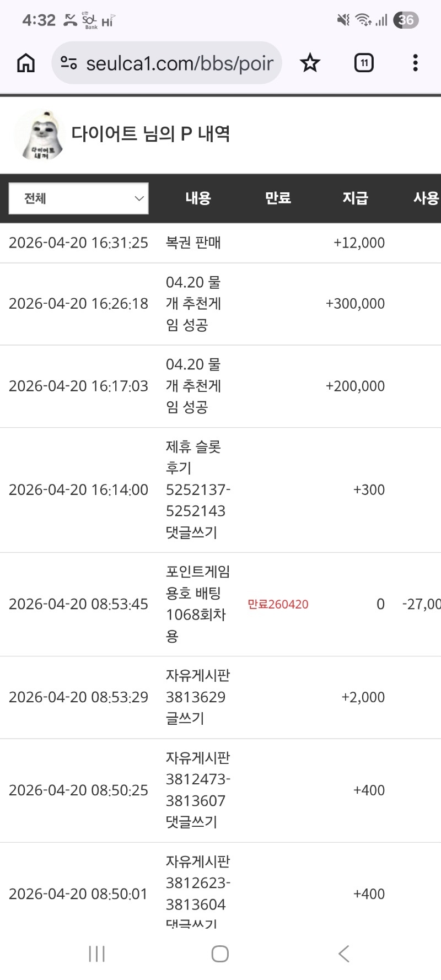The height and width of the screenshot is (980, 441).
Task: Bookmark page with the star icon
Action: tap(310, 63)
